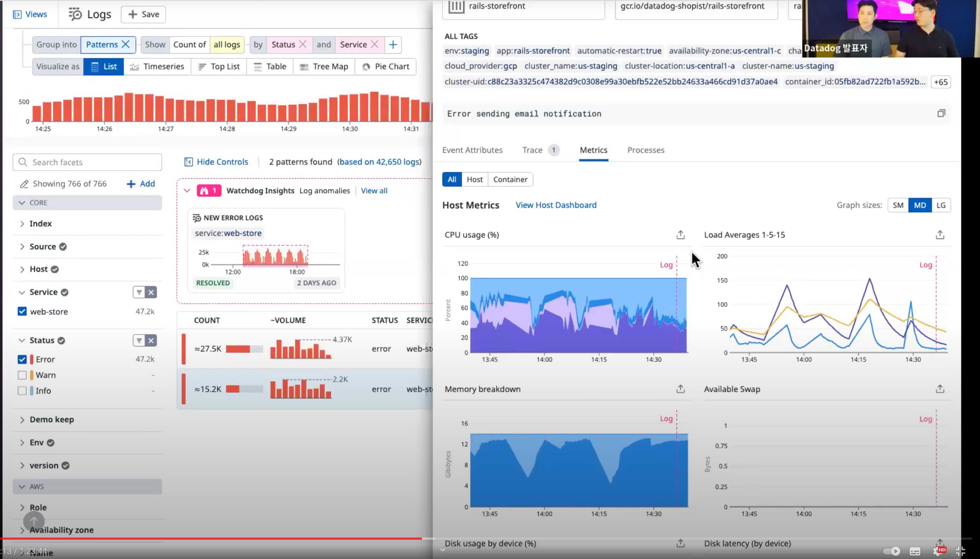Expand the Demo keep facet
The image size is (980, 559).
22,420
